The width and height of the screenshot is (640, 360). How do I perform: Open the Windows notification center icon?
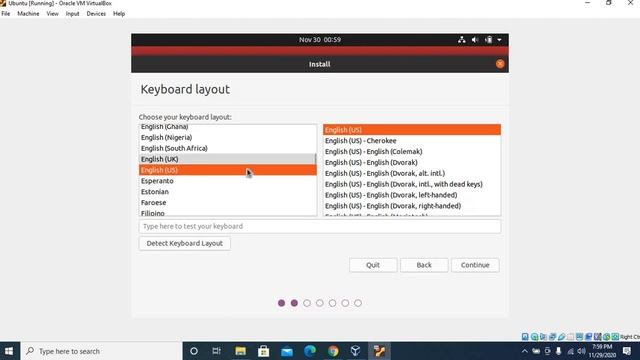point(627,351)
